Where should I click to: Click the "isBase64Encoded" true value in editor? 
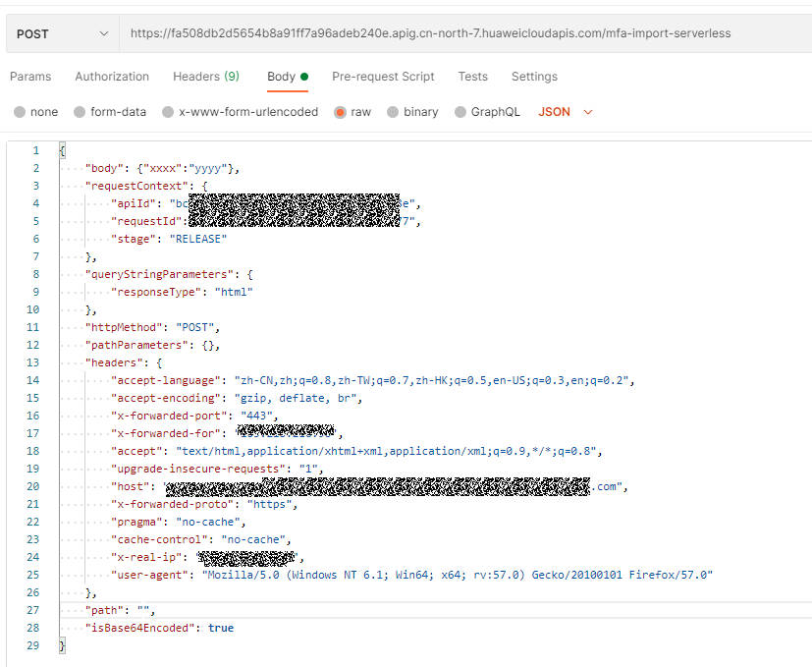click(221, 628)
